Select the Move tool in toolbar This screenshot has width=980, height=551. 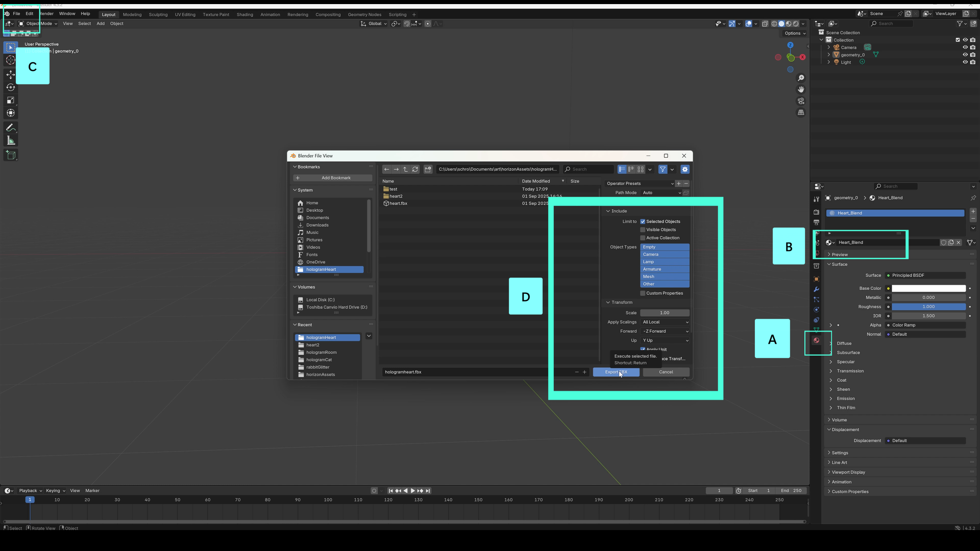pyautogui.click(x=10, y=74)
